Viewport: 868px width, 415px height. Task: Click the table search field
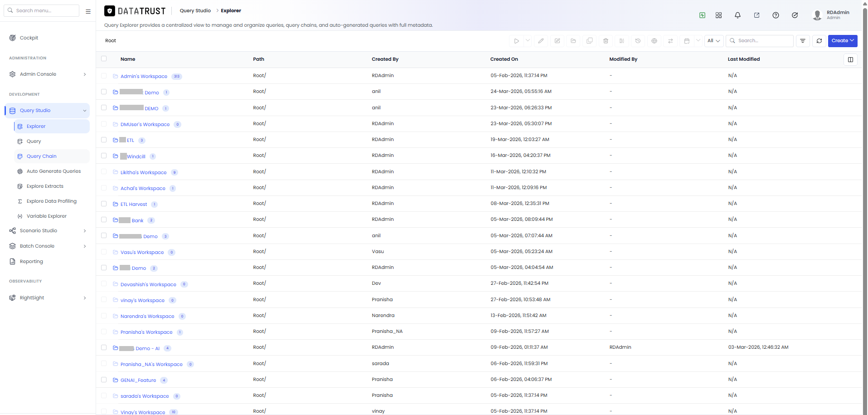pos(760,41)
